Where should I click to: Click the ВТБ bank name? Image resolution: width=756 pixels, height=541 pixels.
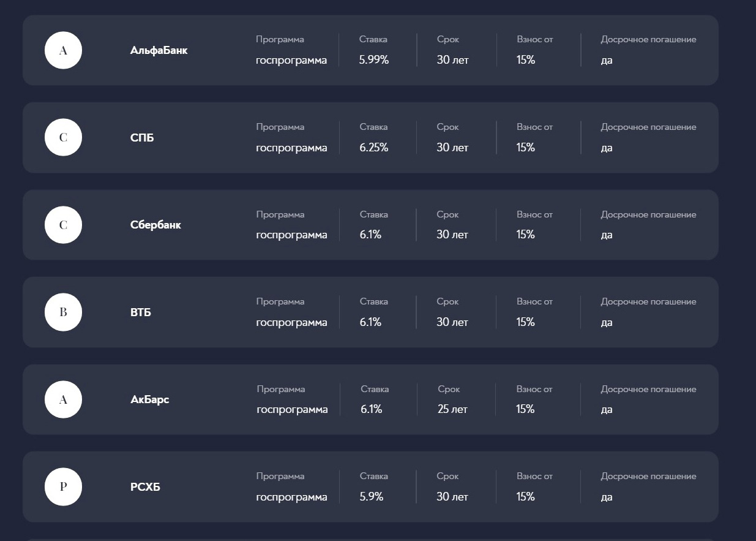[140, 312]
